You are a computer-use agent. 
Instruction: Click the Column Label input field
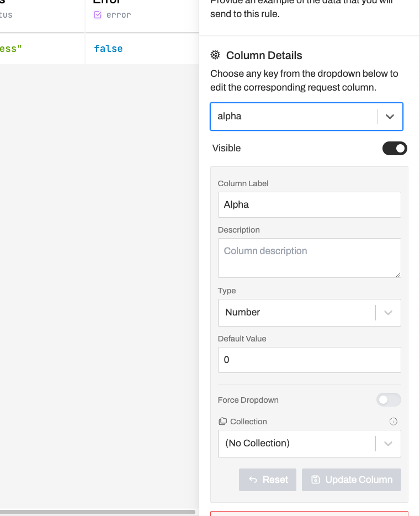(309, 205)
